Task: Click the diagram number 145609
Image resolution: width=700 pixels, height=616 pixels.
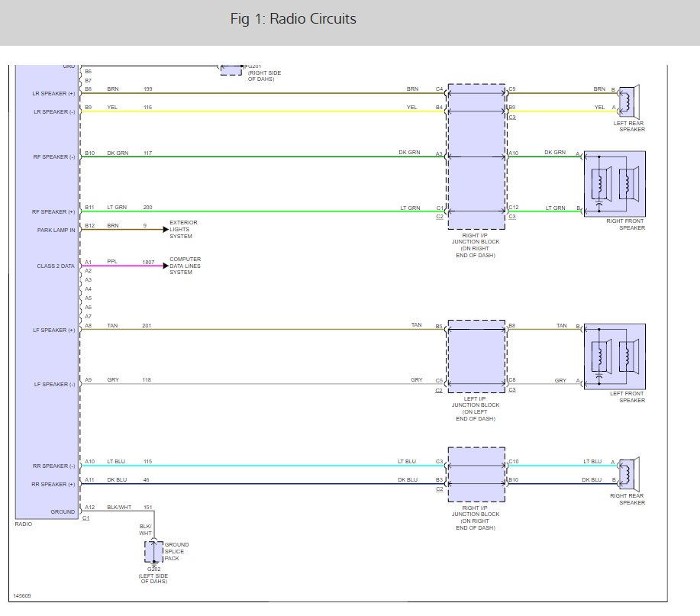Action: 21,595
